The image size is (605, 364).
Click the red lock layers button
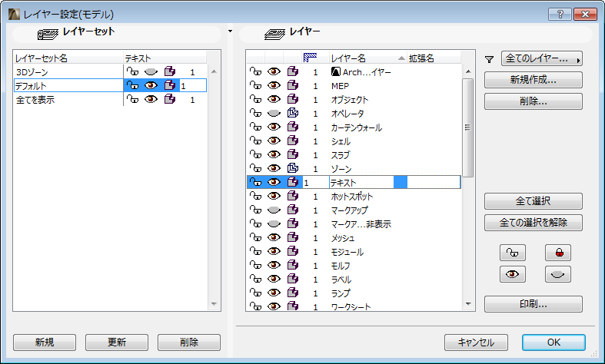(558, 253)
